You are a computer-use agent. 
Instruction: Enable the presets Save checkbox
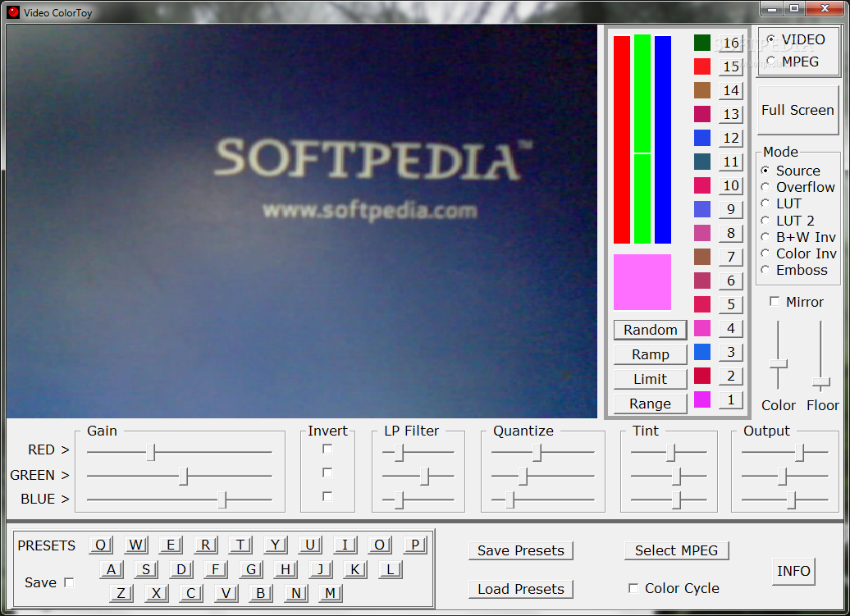click(x=69, y=582)
